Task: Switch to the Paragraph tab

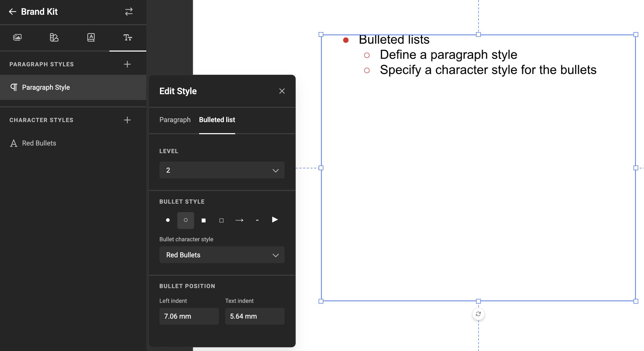Action: [175, 120]
